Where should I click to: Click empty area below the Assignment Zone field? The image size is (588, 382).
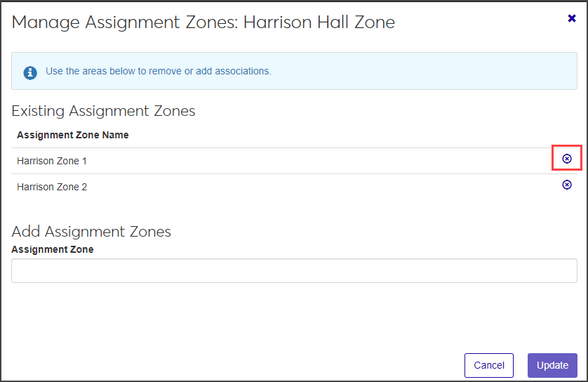(x=294, y=316)
